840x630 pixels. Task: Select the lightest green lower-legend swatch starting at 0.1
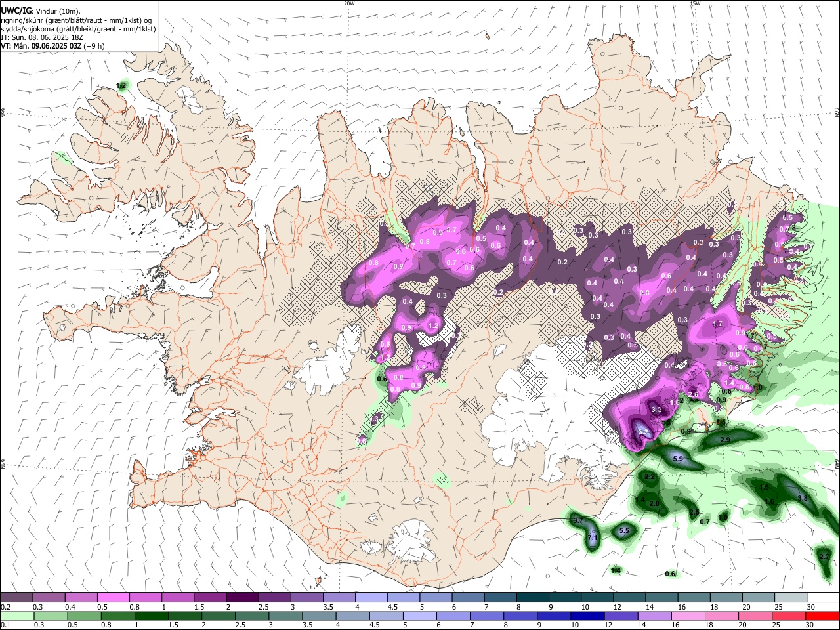[x=17, y=616]
